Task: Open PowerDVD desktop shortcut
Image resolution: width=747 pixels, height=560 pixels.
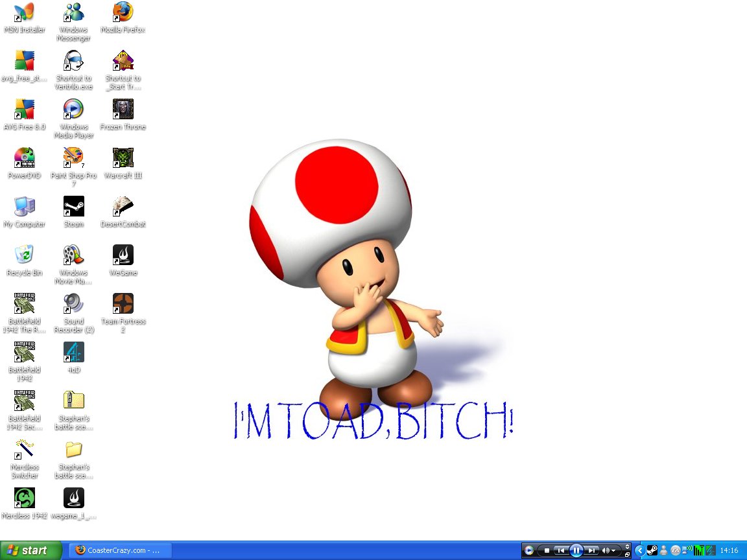Action: pos(24,163)
